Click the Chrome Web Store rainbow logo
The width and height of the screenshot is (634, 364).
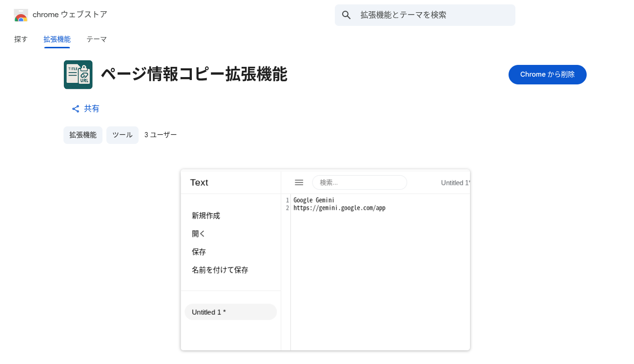(x=21, y=15)
